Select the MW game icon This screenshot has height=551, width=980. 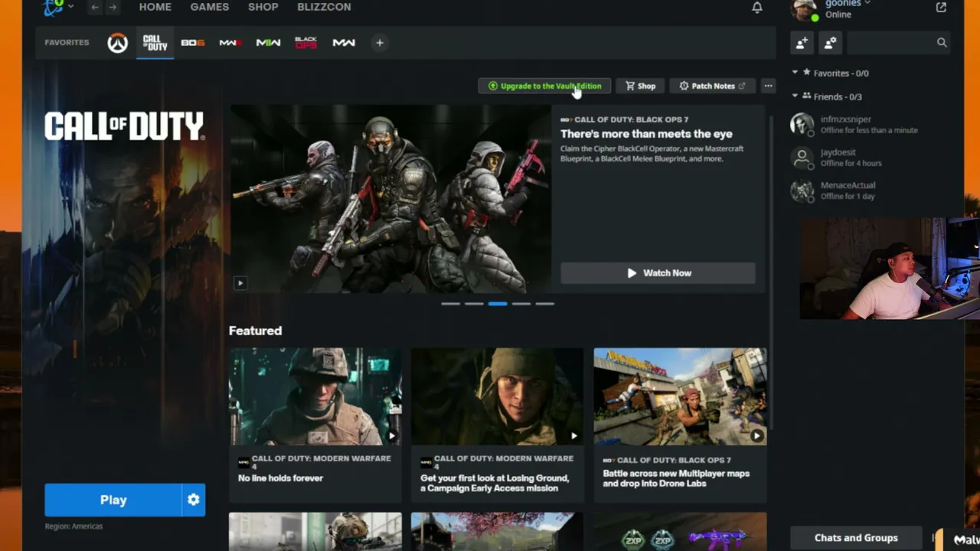pyautogui.click(x=344, y=43)
